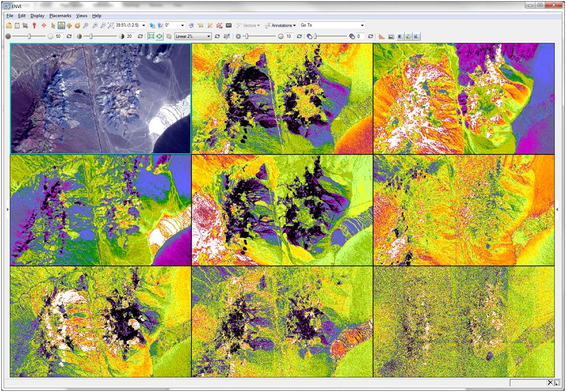
Task: Open the Display menu
Action: tap(37, 16)
